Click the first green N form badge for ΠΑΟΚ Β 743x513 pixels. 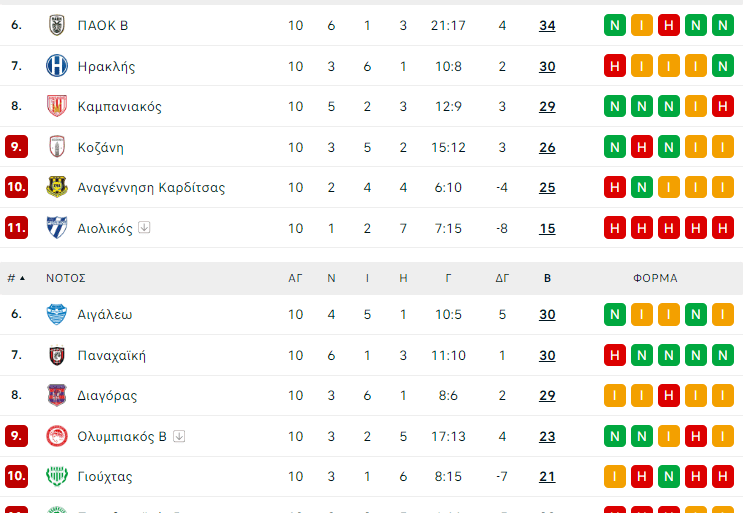pos(614,26)
